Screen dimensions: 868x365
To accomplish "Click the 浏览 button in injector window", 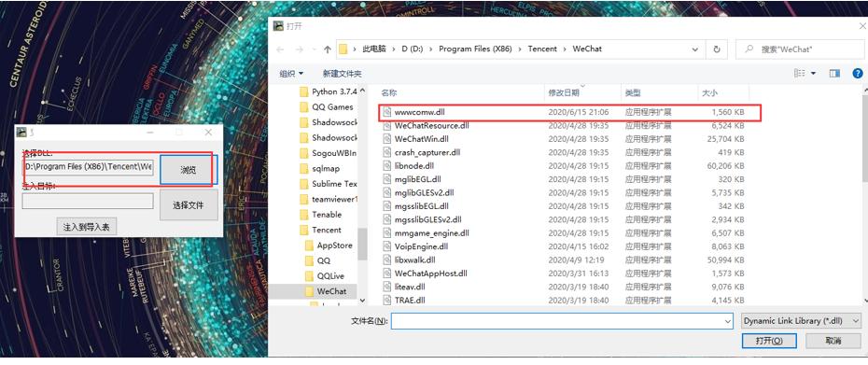I will coord(189,170).
